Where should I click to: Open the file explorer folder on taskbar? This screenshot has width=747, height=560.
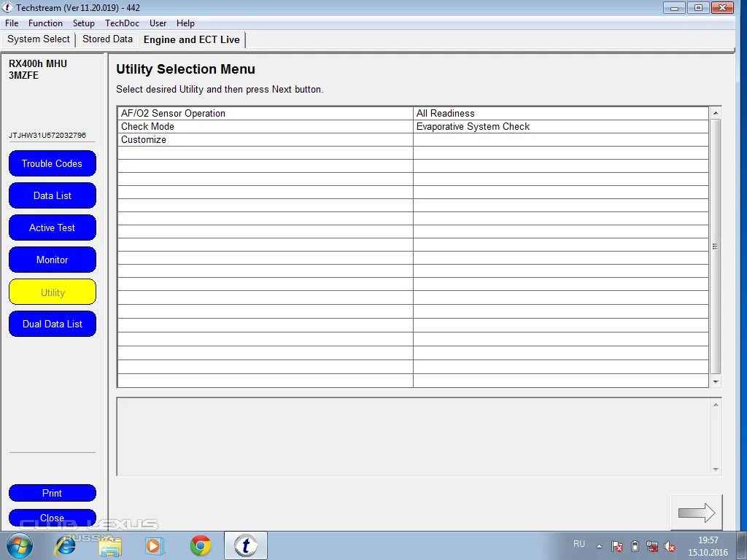click(x=109, y=545)
